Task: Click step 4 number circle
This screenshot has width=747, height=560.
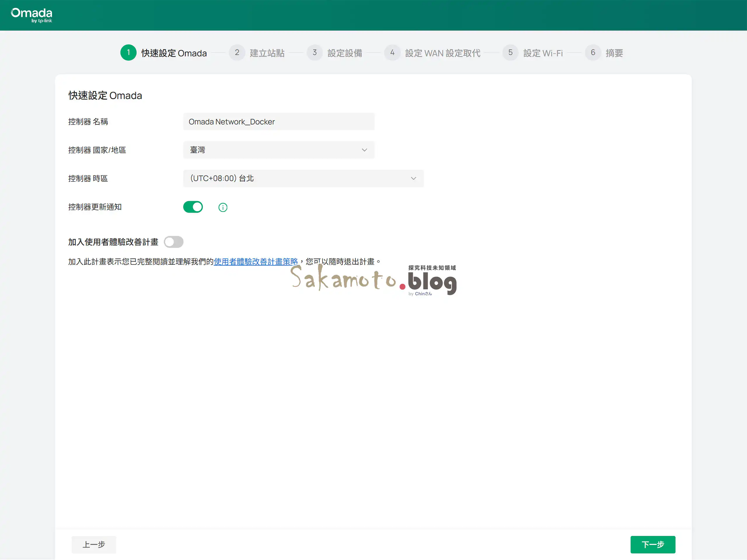Action: click(x=392, y=53)
